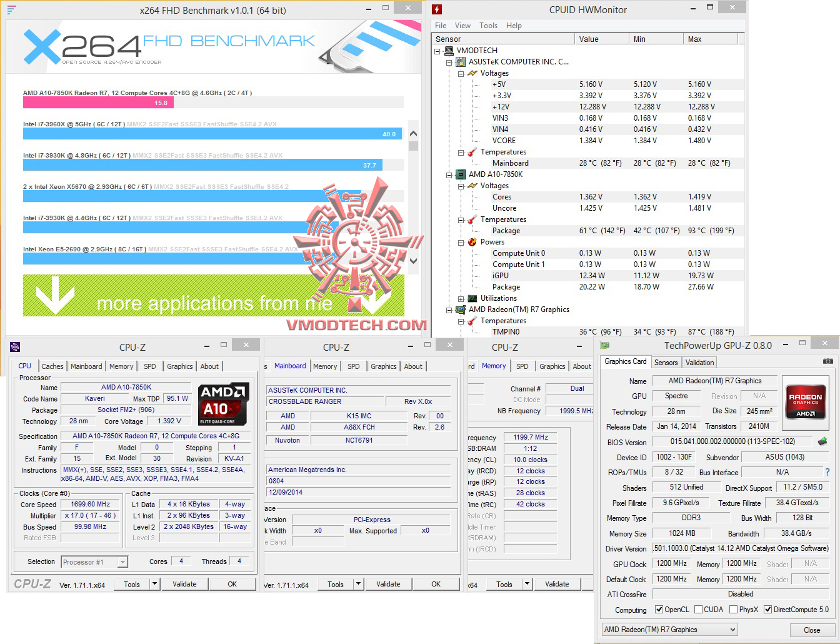Click the Value column header in HWMonitor
840x644 pixels.
[601, 39]
